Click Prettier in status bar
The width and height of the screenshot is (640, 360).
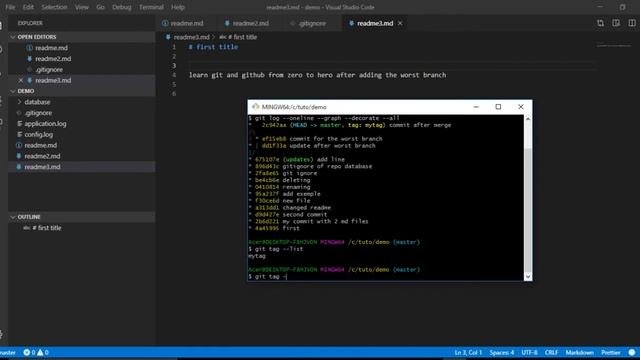point(611,352)
